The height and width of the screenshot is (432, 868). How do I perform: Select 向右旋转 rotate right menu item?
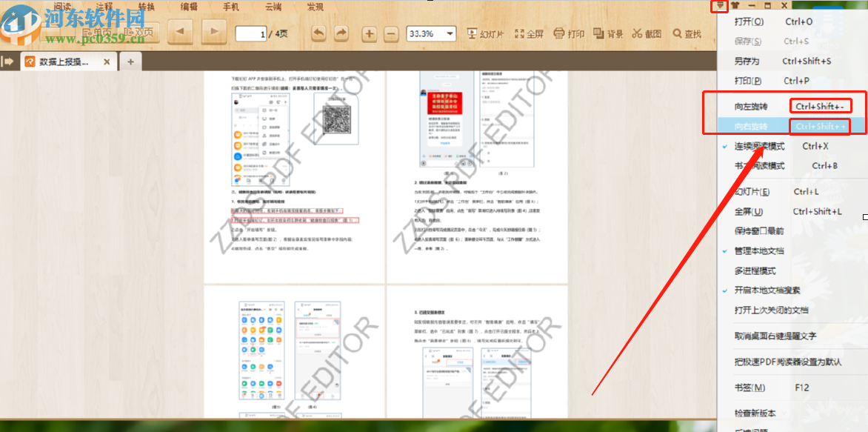point(751,127)
